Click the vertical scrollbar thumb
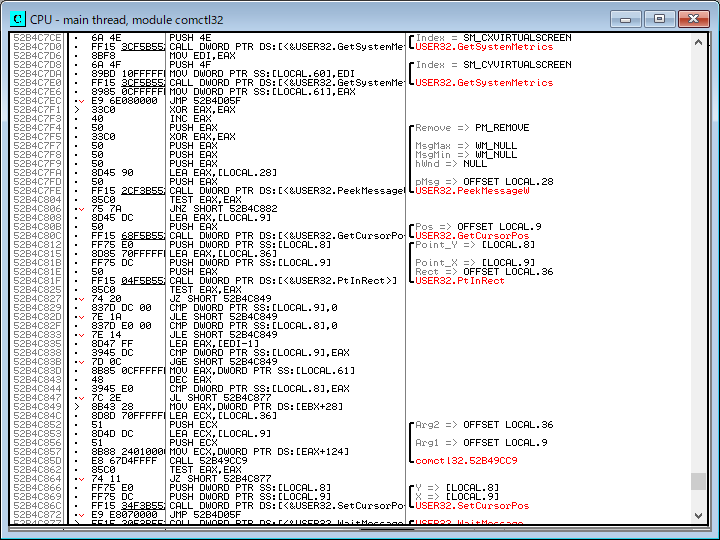Image resolution: width=720 pixels, height=540 pixels. [698, 482]
